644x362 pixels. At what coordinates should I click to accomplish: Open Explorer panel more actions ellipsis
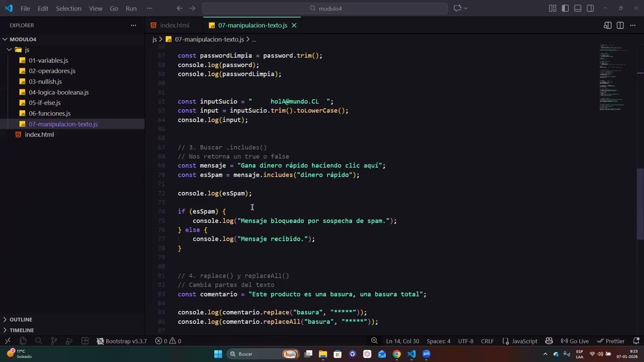click(133, 25)
